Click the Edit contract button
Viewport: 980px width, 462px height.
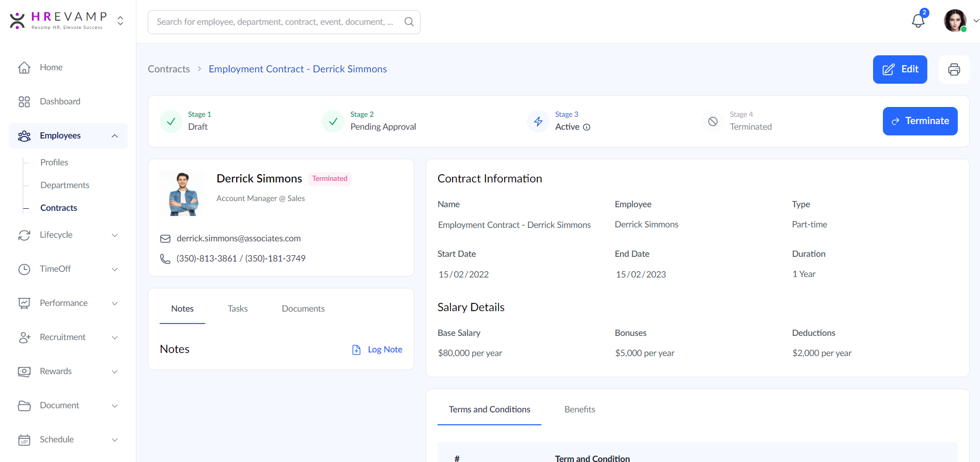[x=899, y=69]
